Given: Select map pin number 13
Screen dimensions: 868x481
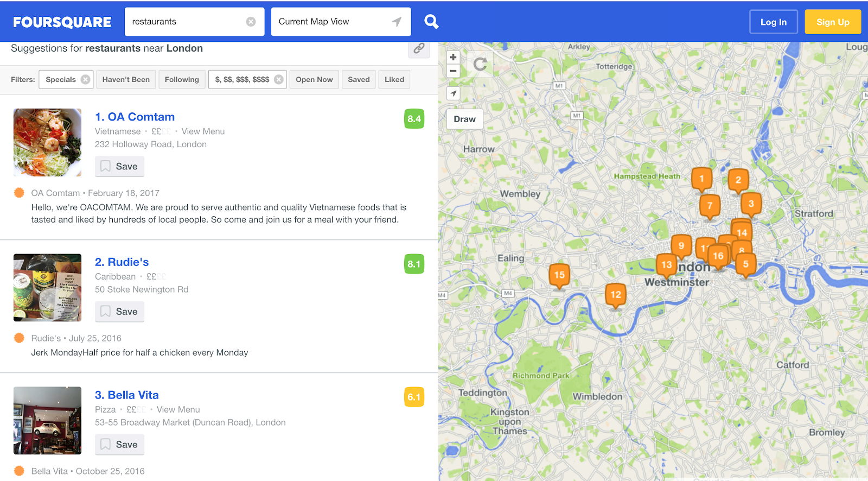Looking at the screenshot, I should coord(667,266).
